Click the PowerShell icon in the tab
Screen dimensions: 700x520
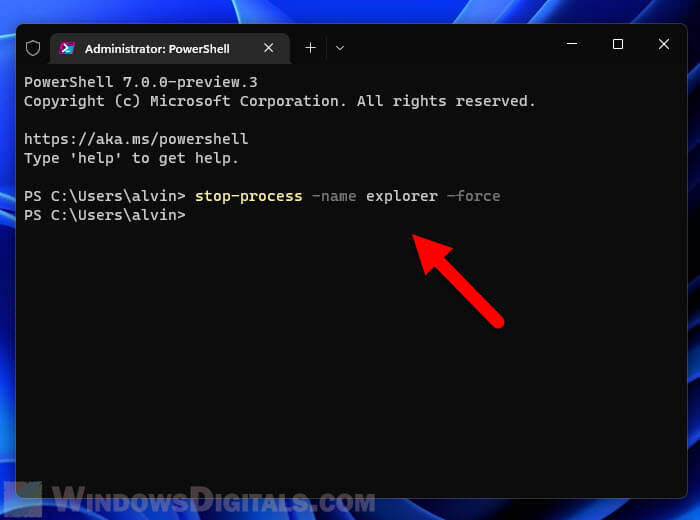pyautogui.click(x=67, y=48)
